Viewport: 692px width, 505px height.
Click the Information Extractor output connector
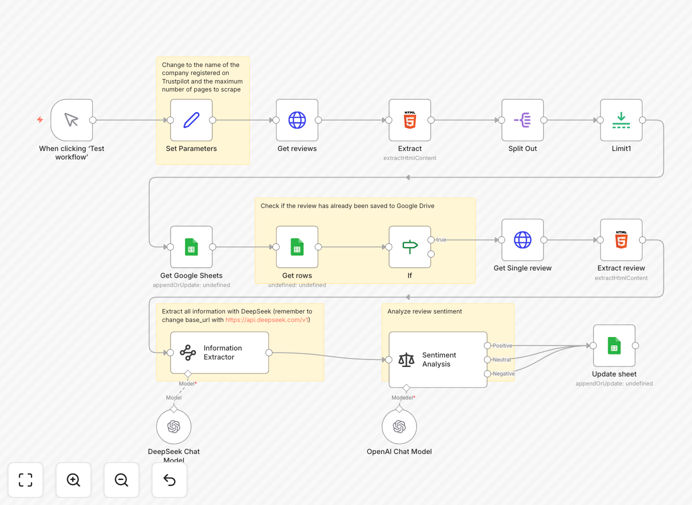coord(269,353)
